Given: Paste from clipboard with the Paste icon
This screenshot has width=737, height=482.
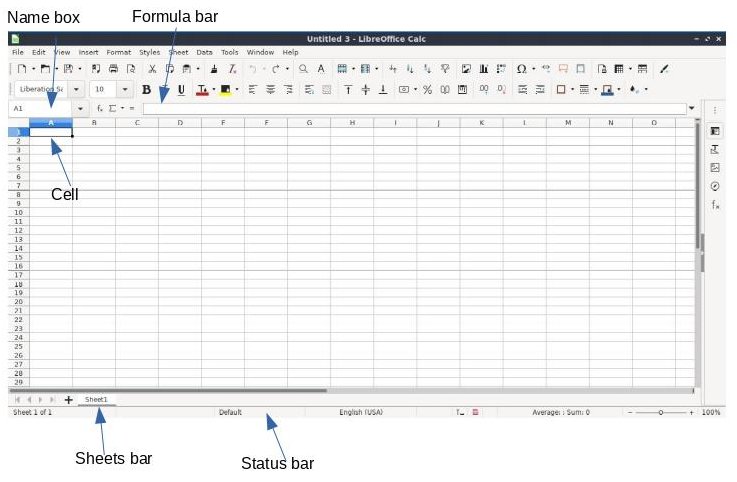Looking at the screenshot, I should pos(187,69).
